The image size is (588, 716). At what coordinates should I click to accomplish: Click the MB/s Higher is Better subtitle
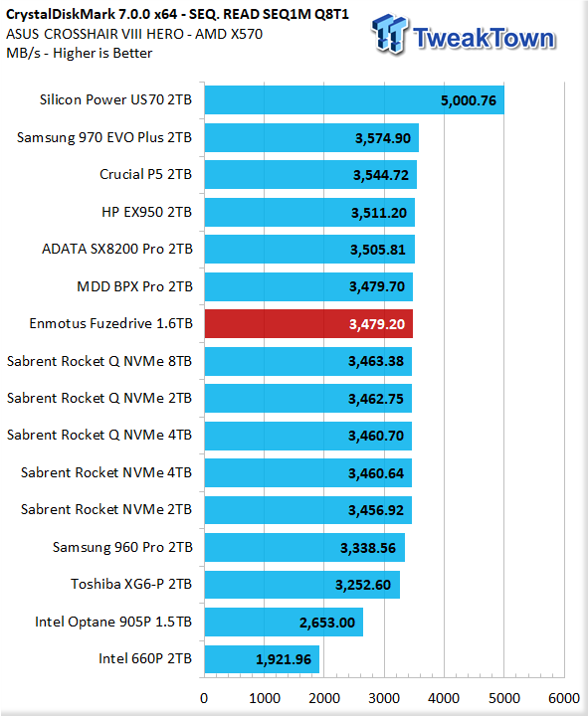[x=79, y=53]
